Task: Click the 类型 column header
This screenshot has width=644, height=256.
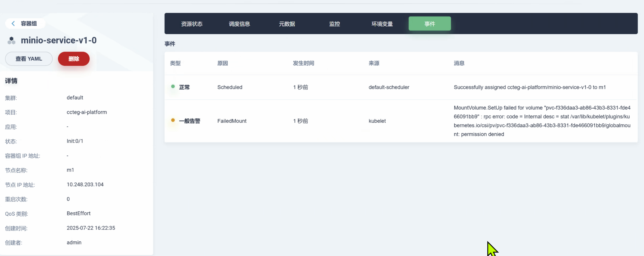Action: pyautogui.click(x=175, y=63)
